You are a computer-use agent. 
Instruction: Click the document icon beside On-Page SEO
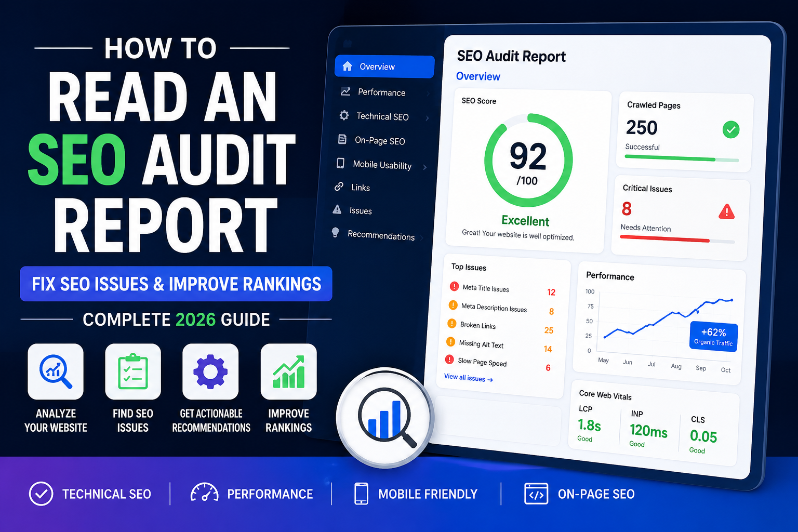coord(342,139)
